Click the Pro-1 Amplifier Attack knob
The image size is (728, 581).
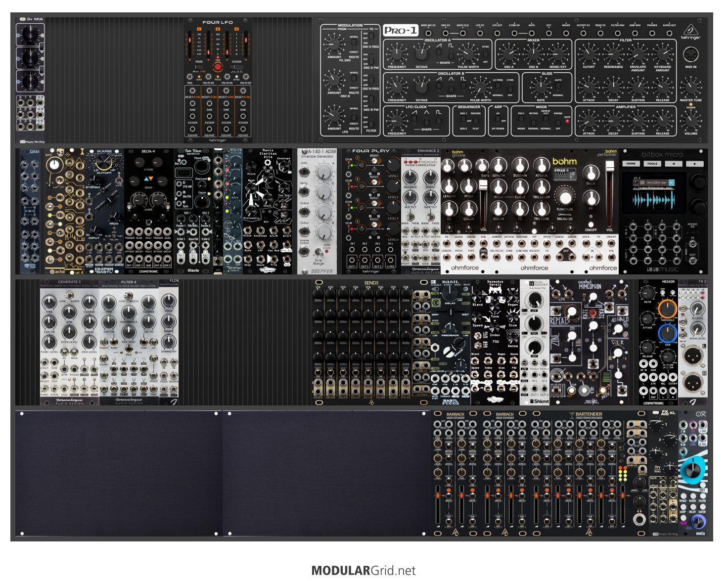[589, 120]
